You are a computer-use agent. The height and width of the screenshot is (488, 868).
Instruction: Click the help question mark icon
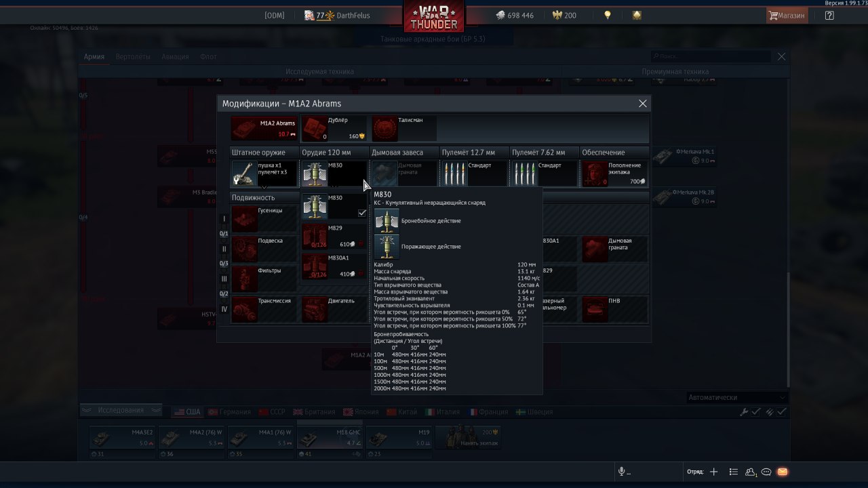pyautogui.click(x=829, y=15)
